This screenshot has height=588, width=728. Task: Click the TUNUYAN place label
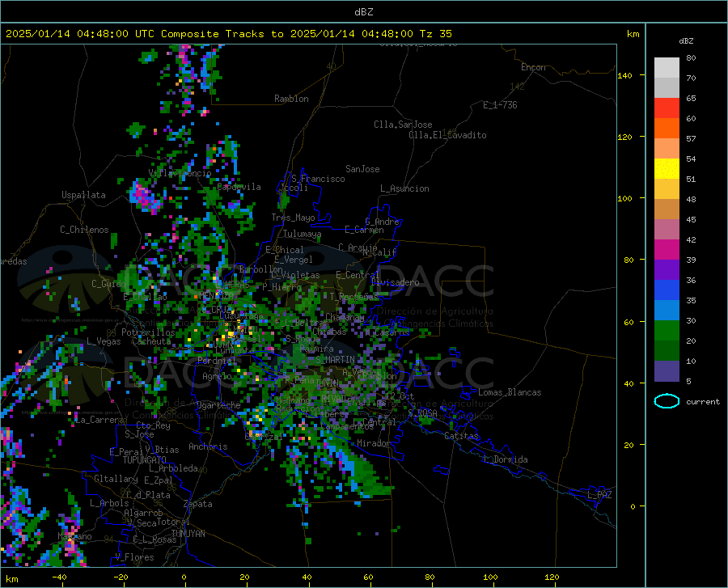188,534
